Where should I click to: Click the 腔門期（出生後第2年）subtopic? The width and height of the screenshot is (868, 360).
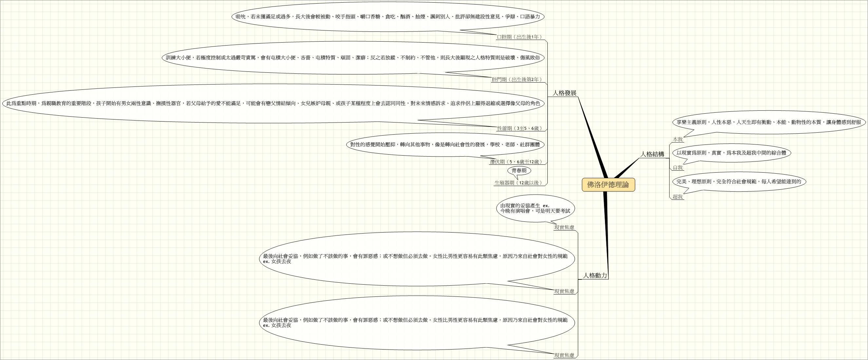click(517, 80)
